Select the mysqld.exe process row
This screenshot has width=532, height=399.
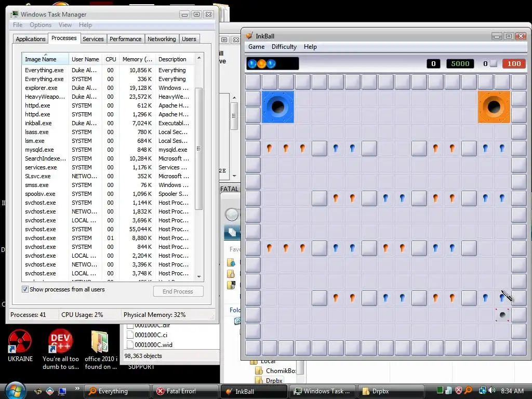(108, 150)
